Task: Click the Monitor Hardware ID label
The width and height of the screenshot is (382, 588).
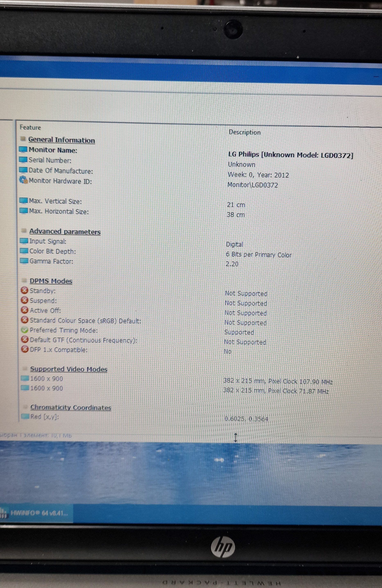Action: pos(60,181)
